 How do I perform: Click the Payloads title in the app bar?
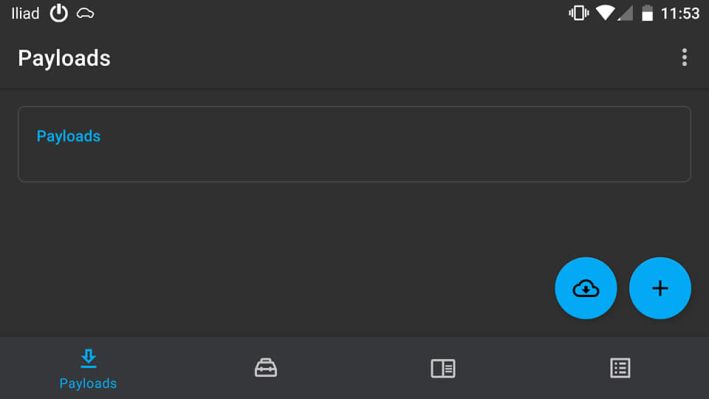[64, 58]
